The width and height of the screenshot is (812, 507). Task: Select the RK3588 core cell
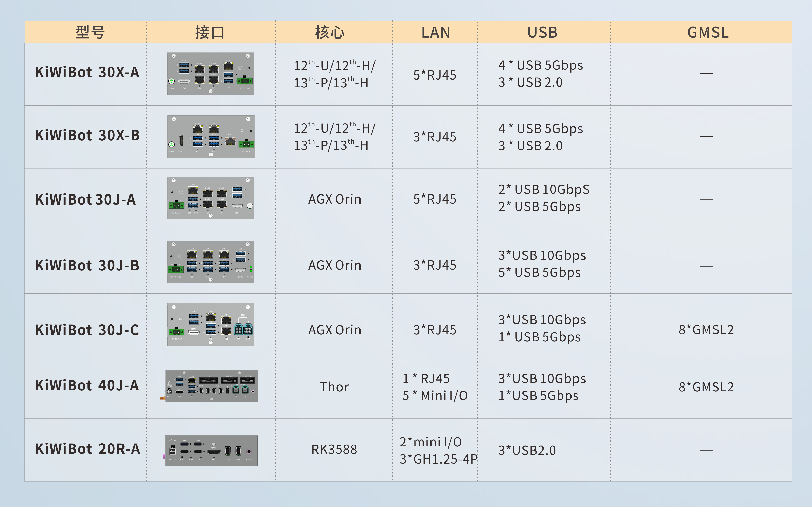(334, 450)
